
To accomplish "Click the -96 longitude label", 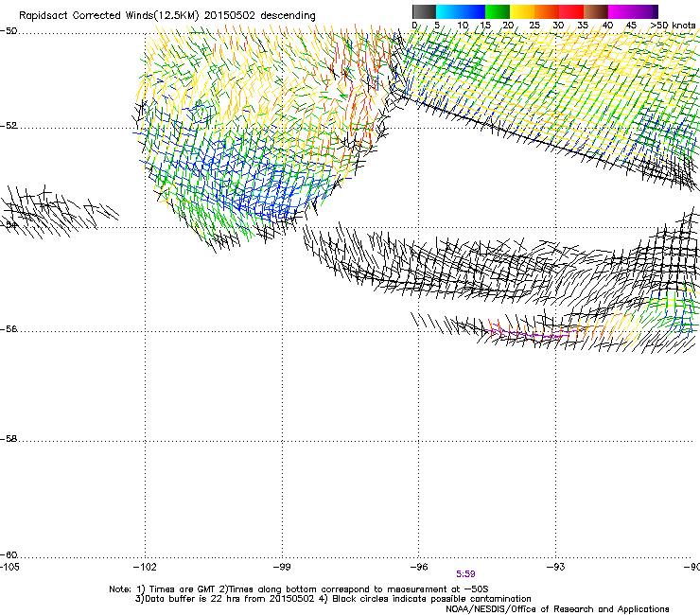I will click(x=419, y=567).
